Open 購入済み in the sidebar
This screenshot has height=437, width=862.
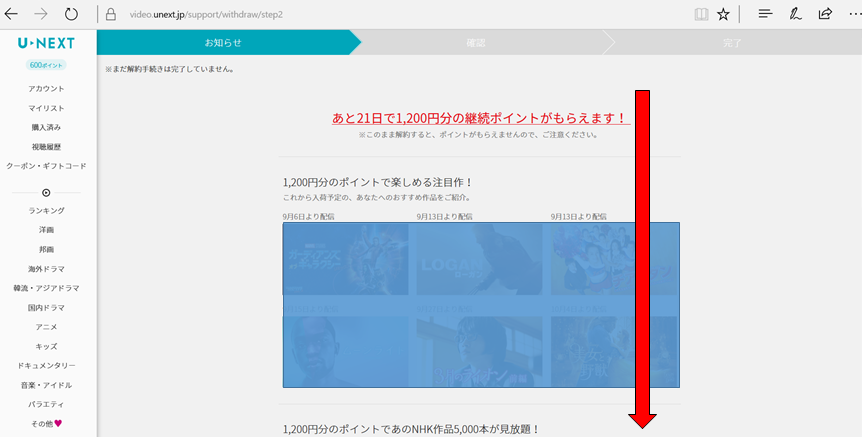(x=46, y=128)
